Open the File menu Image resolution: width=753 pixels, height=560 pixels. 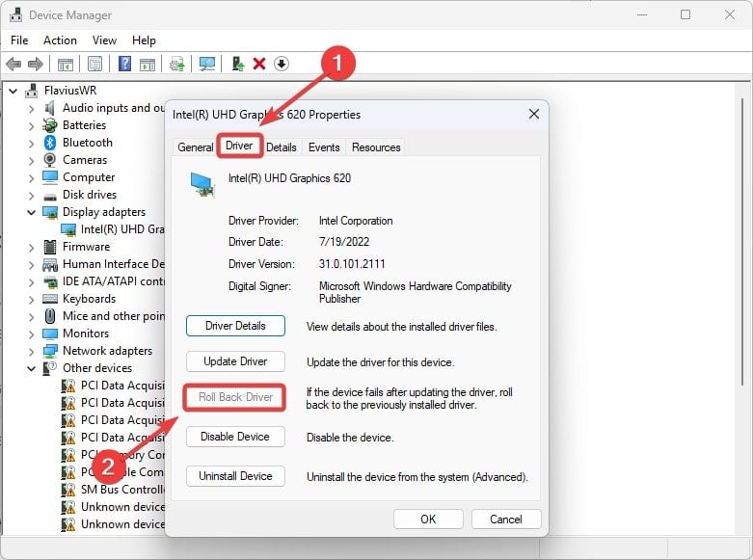(19, 40)
